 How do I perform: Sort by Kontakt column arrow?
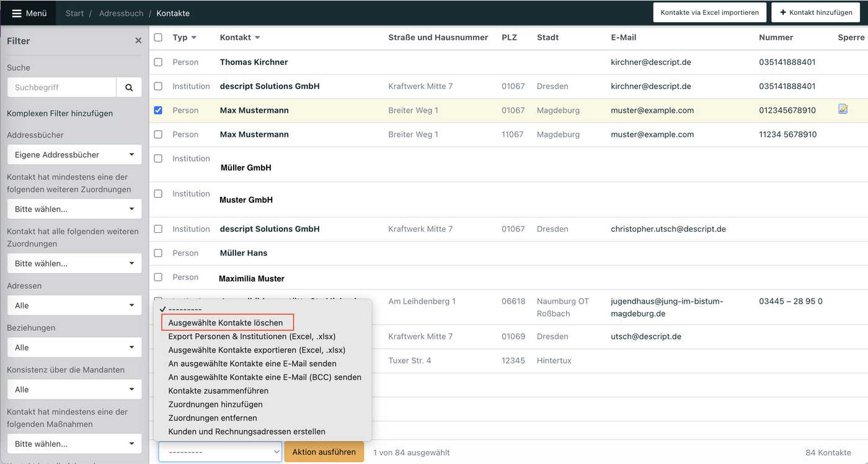click(x=257, y=38)
